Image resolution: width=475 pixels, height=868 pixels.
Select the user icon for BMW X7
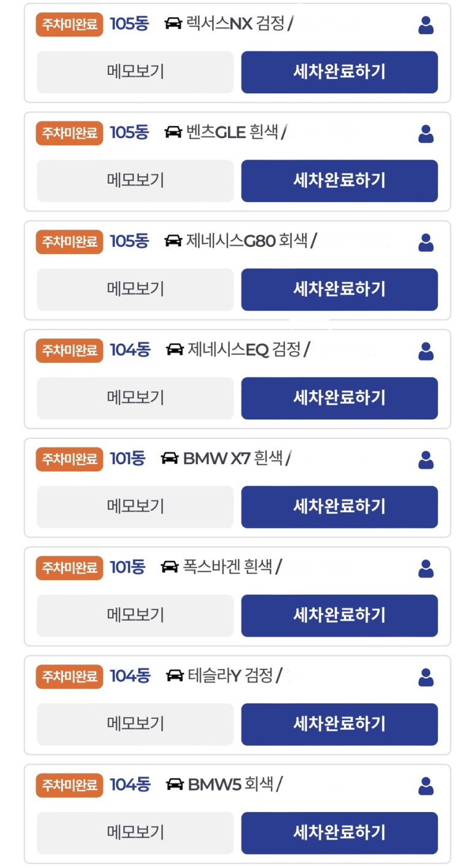(425, 460)
